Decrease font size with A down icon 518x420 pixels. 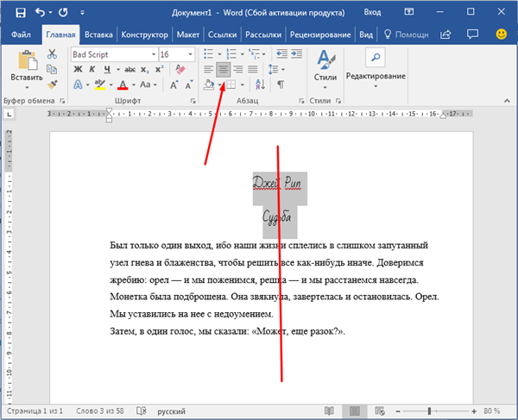tap(189, 85)
